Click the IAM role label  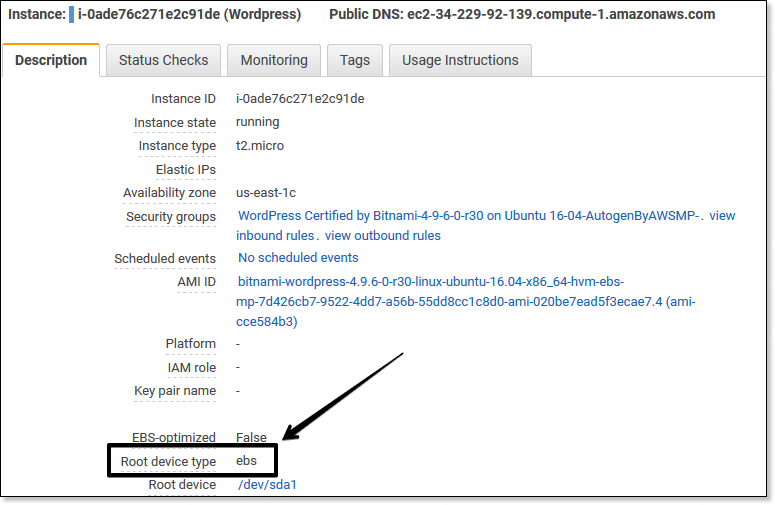192,368
